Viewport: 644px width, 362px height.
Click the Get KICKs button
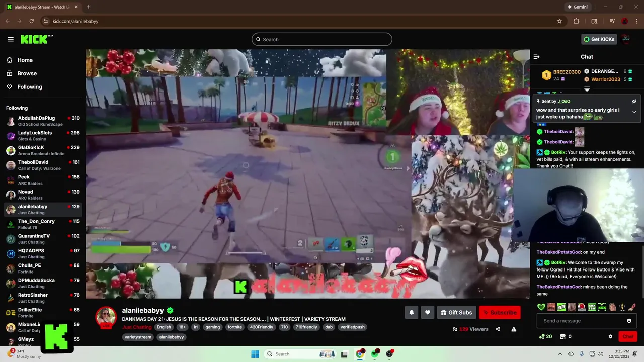pos(599,39)
